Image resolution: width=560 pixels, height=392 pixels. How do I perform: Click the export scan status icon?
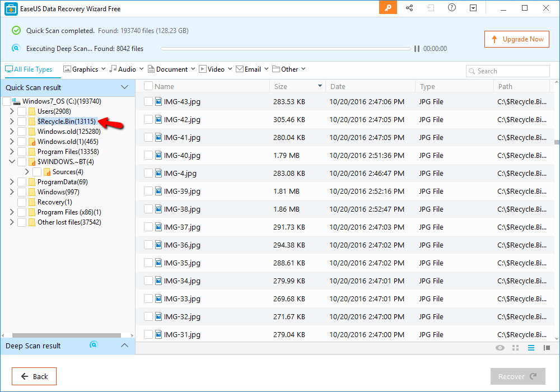pos(431,8)
